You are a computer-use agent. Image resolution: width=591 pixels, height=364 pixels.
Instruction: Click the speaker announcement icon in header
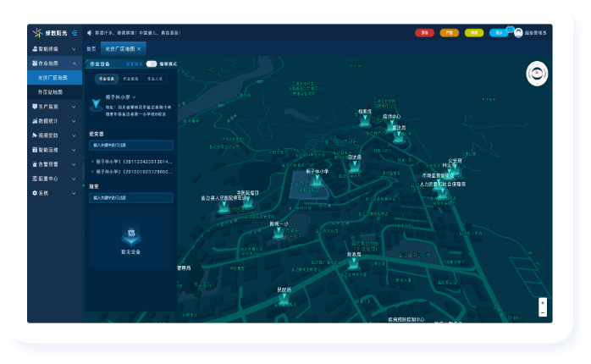(88, 33)
